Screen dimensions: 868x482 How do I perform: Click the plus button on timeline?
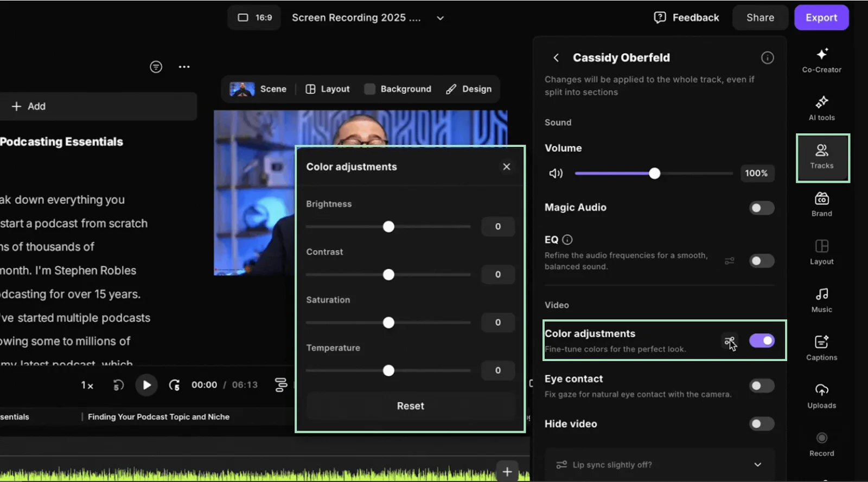507,472
